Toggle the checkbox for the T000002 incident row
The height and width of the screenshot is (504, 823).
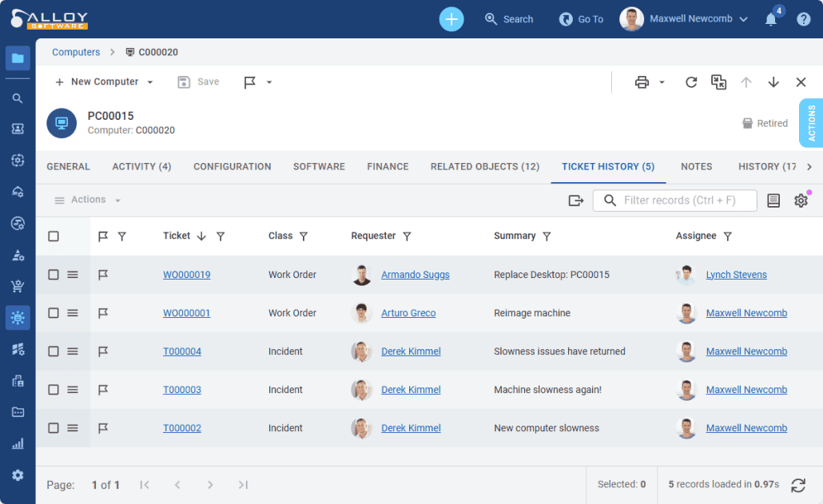click(53, 427)
